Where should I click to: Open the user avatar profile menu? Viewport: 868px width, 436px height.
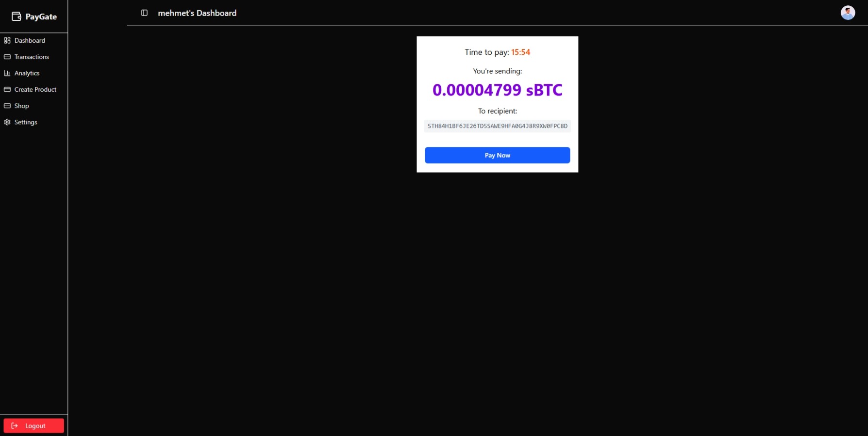point(848,13)
